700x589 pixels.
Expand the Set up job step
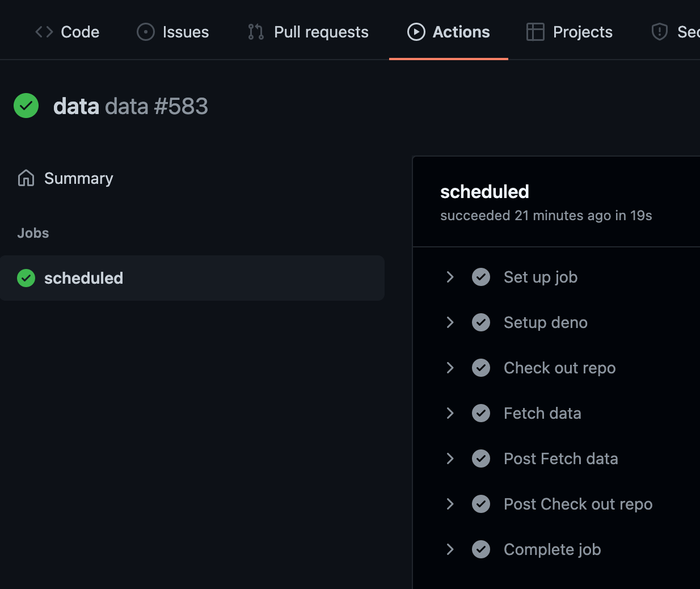(x=450, y=277)
